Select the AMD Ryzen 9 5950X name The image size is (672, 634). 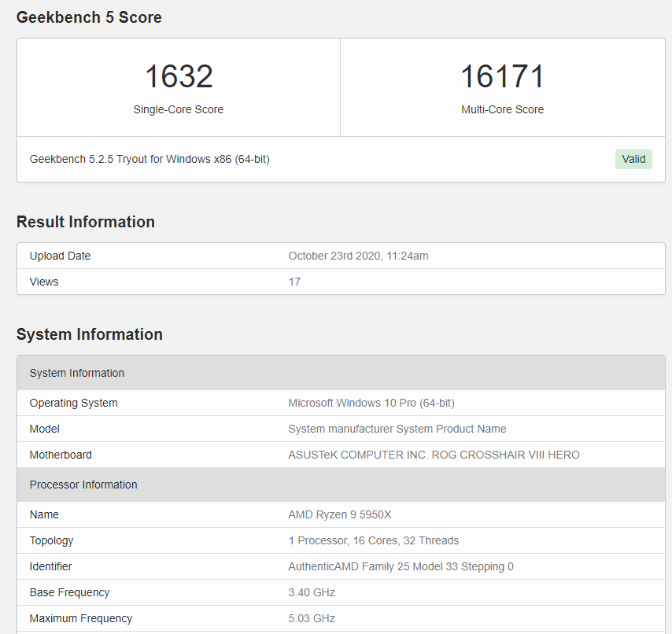coord(340,514)
